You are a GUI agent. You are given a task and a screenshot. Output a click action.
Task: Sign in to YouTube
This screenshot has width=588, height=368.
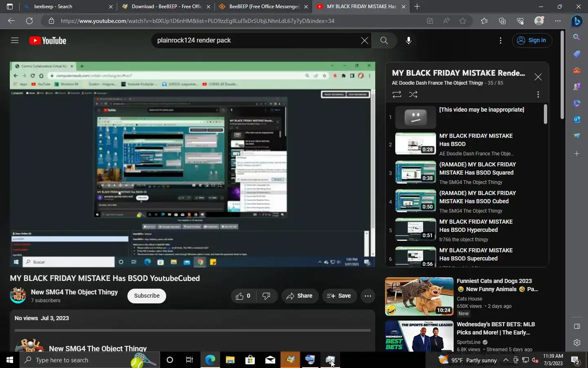click(532, 40)
